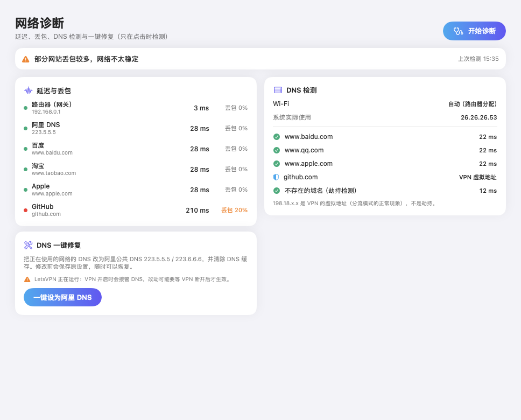Click the orange 丢包 20% value
This screenshot has height=420, width=521.
(234, 210)
